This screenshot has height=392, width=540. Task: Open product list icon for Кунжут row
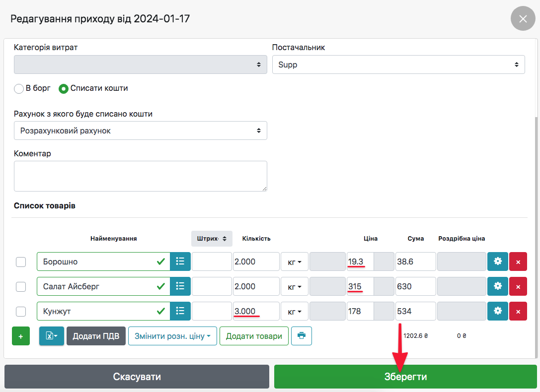pos(180,312)
